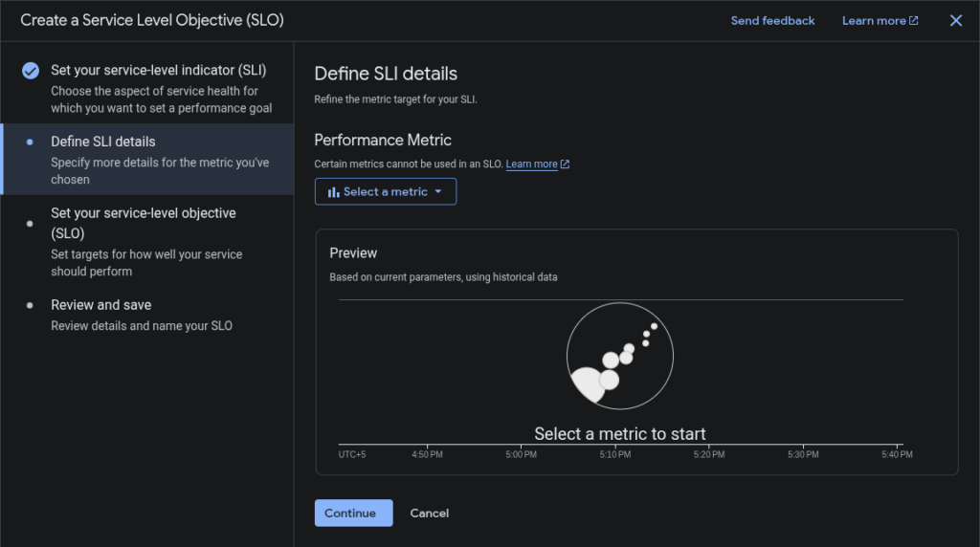
Task: Close the Create SLO panel
Action: coord(955,21)
